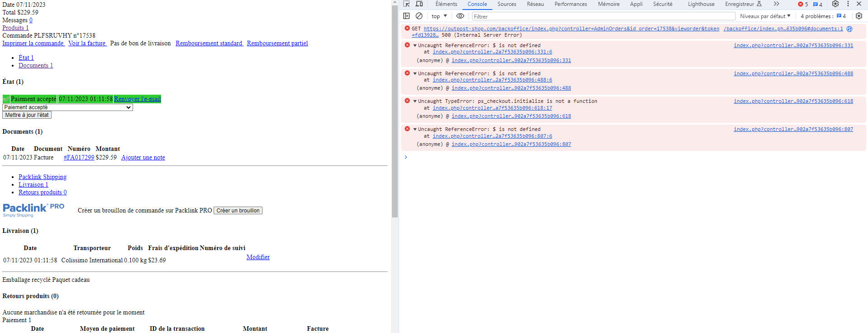Select the Console tab
Viewport: 868px width, 333px height.
[x=477, y=4]
